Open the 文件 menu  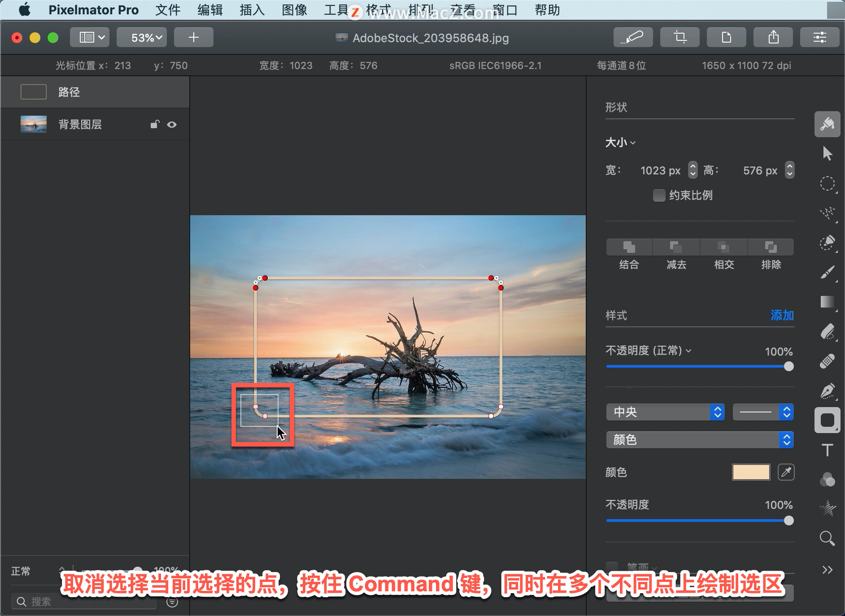[168, 10]
